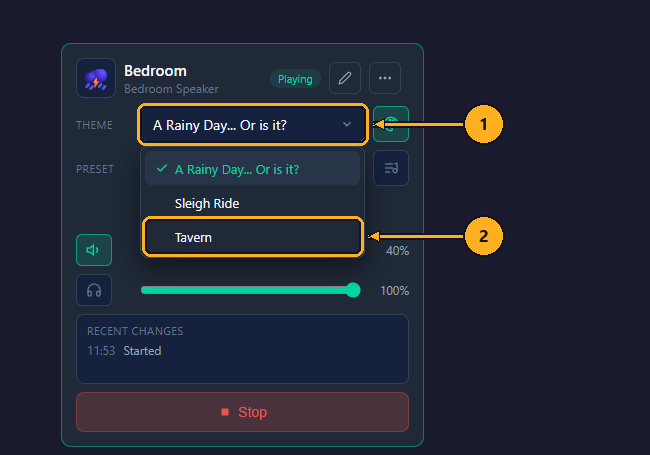Viewport: 650px width, 455px height.
Task: Toggle the speaker volume mute button
Action: [94, 250]
